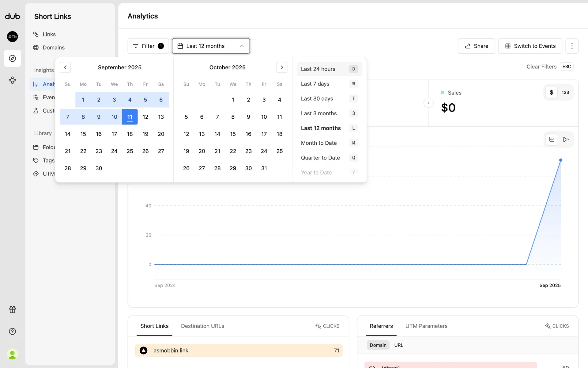The height and width of the screenshot is (368, 588).
Task: Open the three-dot more options menu
Action: (572, 46)
